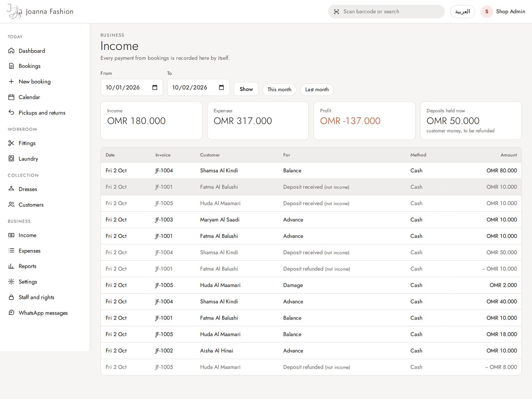Click the Amount column header

click(509, 155)
